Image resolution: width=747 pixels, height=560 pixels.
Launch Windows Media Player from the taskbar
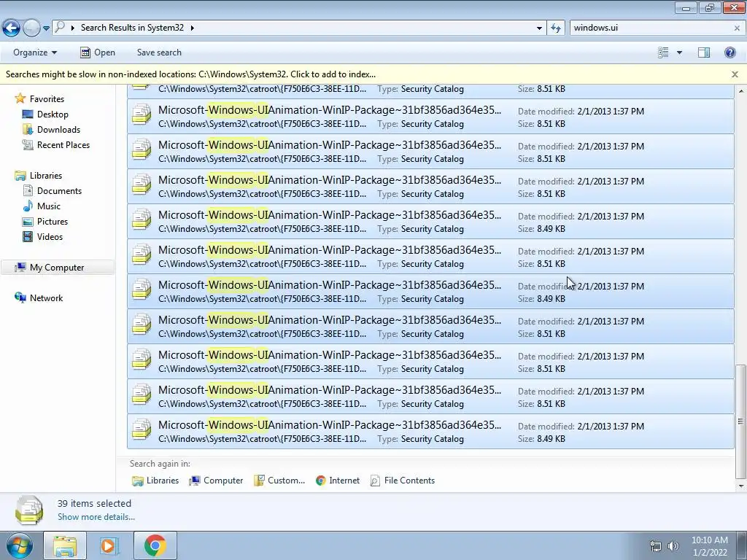(x=109, y=545)
